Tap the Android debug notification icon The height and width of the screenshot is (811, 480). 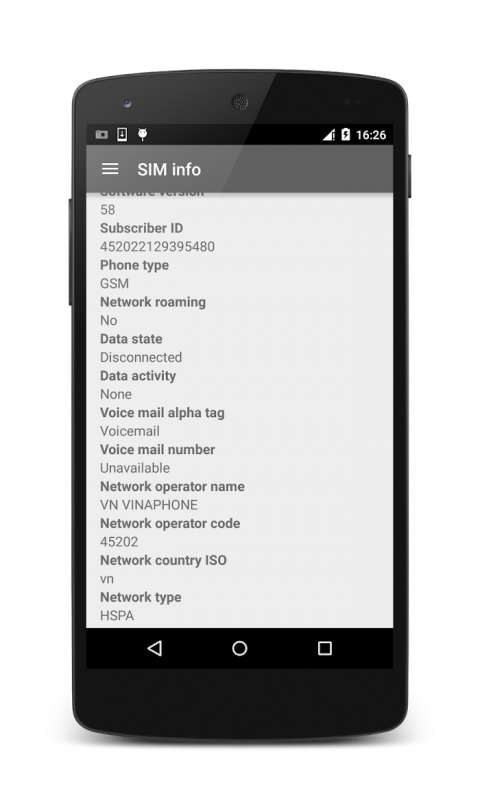(x=142, y=134)
